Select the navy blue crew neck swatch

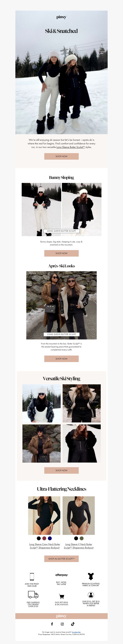click(50, 538)
